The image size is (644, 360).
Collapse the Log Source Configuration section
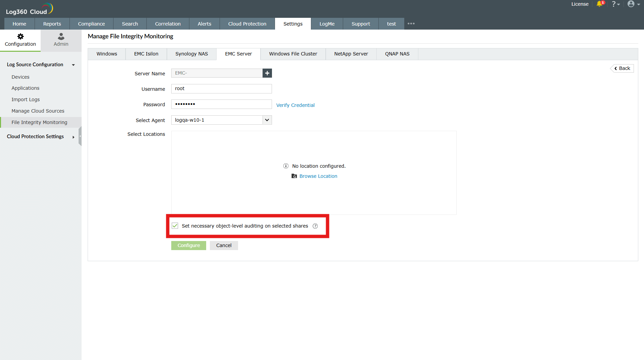coord(73,65)
